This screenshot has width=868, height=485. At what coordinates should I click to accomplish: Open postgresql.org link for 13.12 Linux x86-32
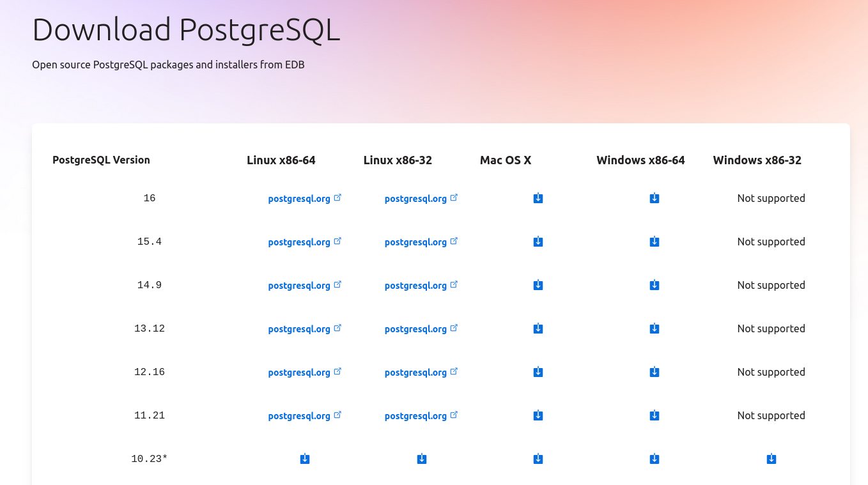pyautogui.click(x=421, y=329)
